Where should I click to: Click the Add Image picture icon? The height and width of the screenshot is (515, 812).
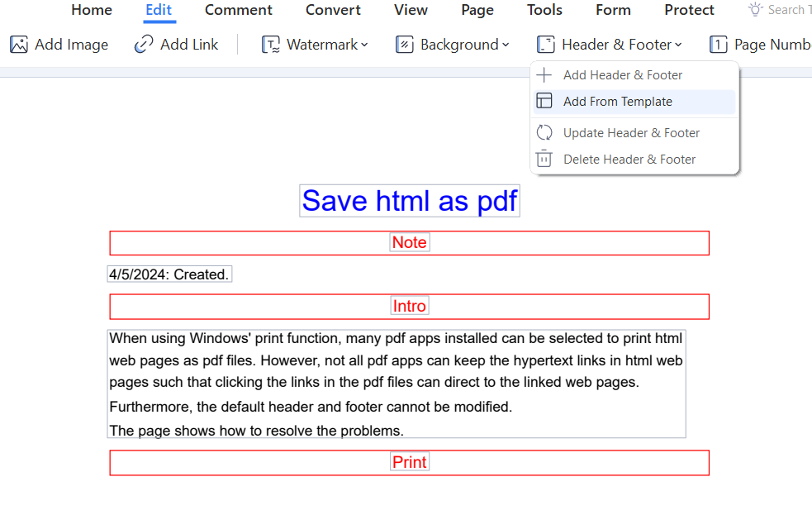[19, 45]
